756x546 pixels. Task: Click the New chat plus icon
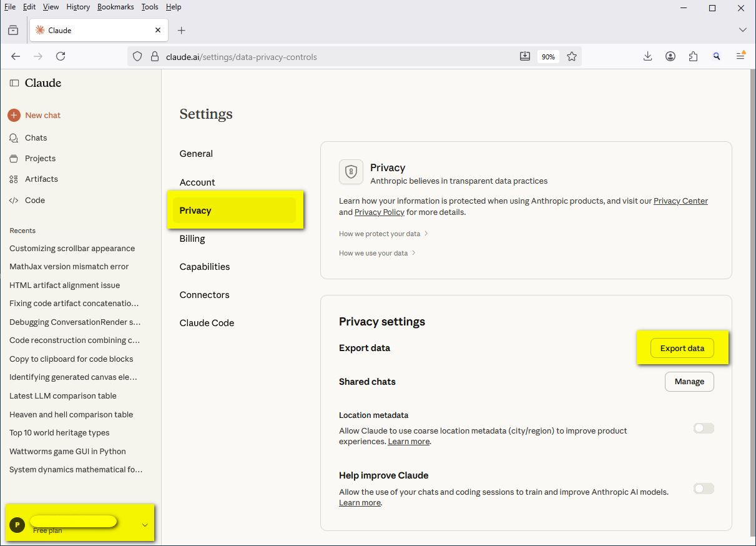click(x=14, y=115)
